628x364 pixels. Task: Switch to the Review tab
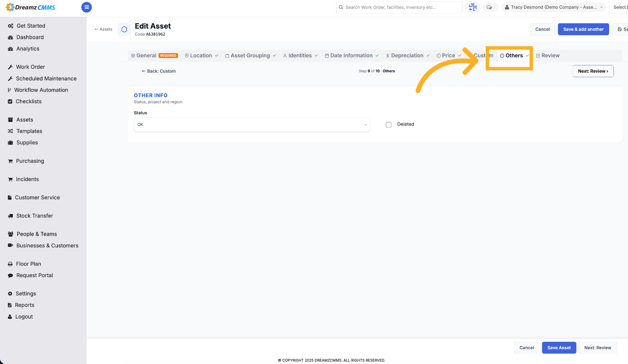click(548, 56)
